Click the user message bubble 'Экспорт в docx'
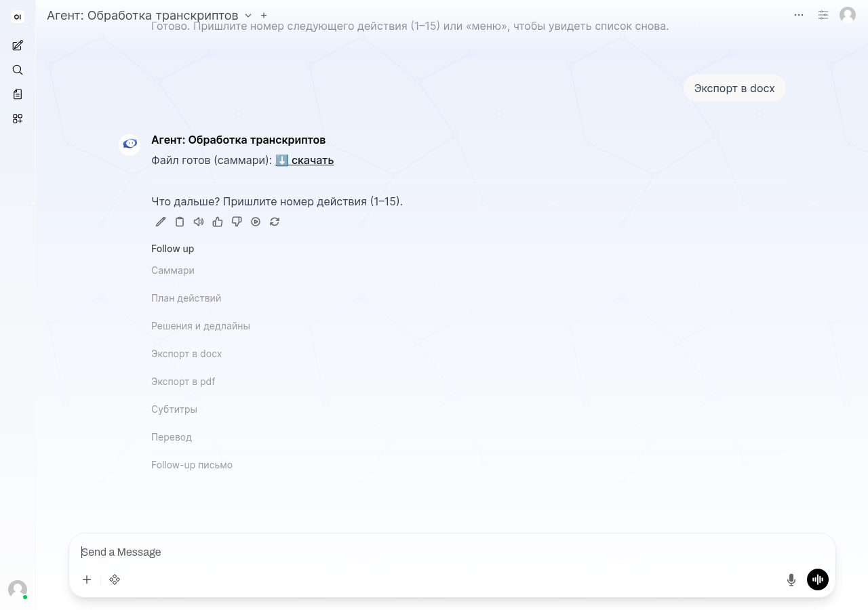This screenshot has height=610, width=868. 734,88
